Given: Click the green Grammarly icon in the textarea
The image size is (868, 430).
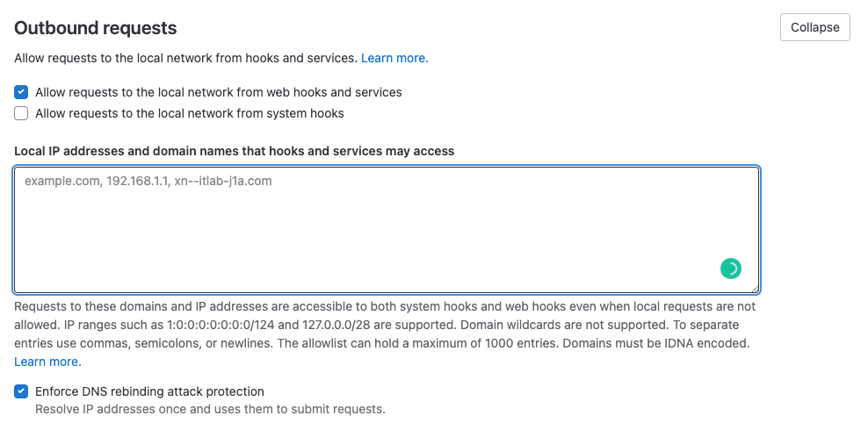Looking at the screenshot, I should (x=730, y=269).
